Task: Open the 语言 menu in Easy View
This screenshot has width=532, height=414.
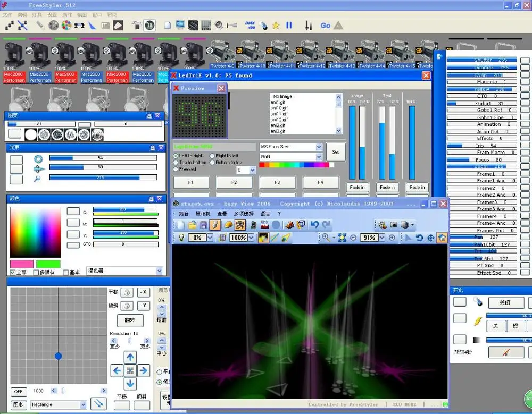Action: 265,214
